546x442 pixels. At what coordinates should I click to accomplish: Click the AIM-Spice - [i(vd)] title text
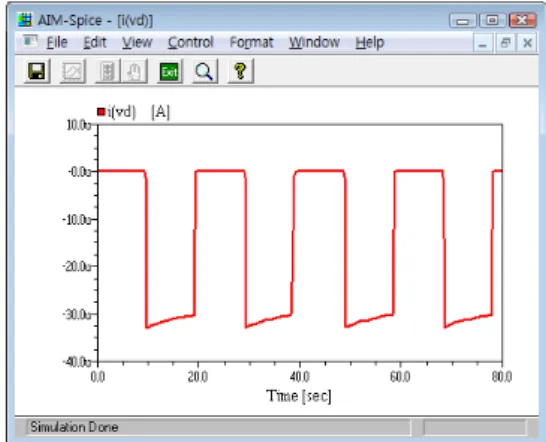point(95,21)
